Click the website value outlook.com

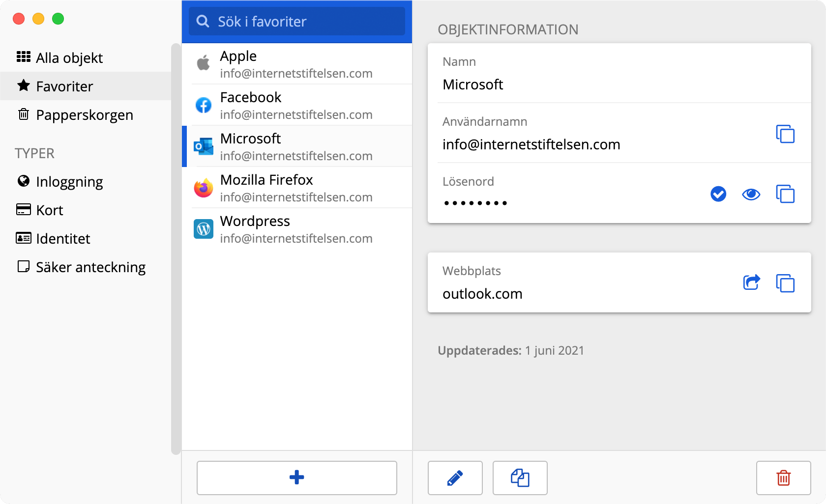[x=482, y=294]
